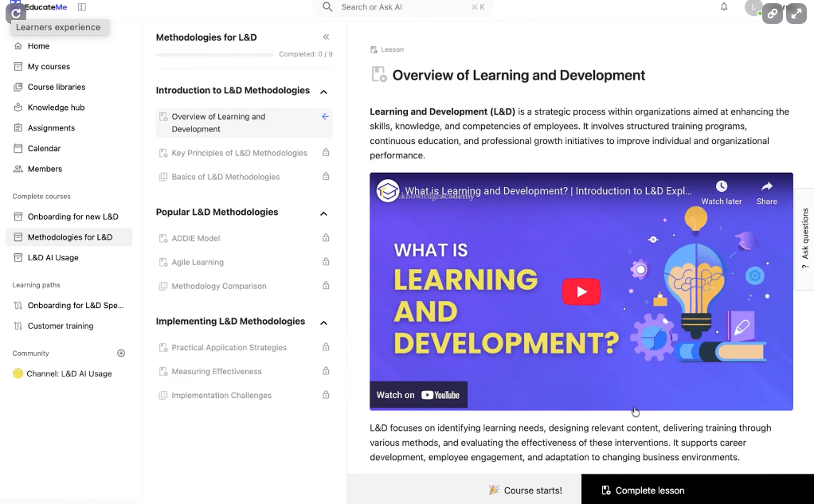Click the plus icon next to Community

click(x=121, y=353)
